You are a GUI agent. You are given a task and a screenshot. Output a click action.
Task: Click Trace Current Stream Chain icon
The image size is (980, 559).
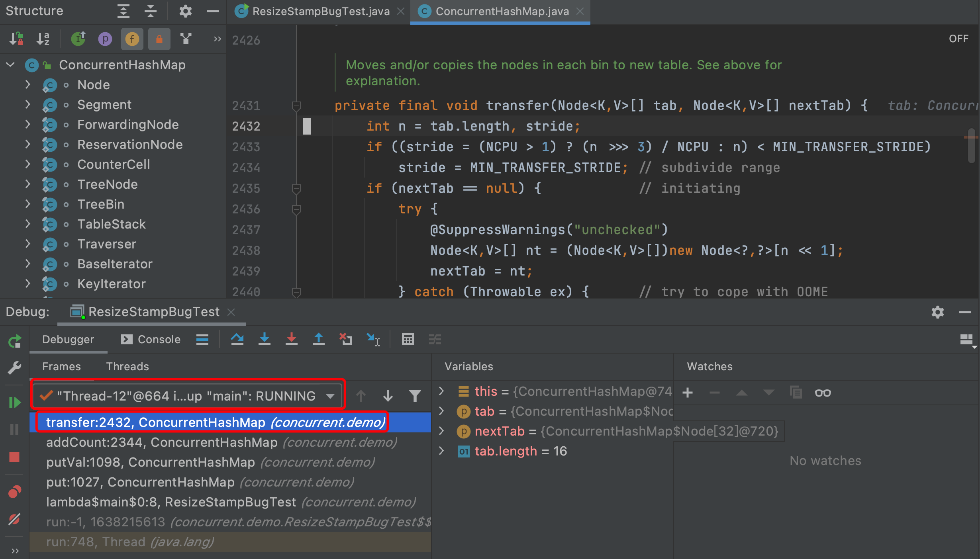435,339
